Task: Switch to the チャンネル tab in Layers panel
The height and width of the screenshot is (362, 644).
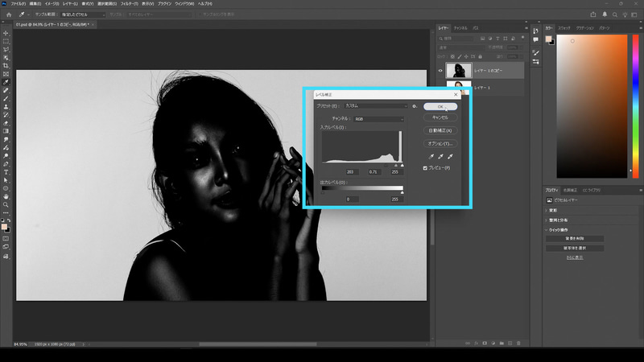Action: coord(460,27)
